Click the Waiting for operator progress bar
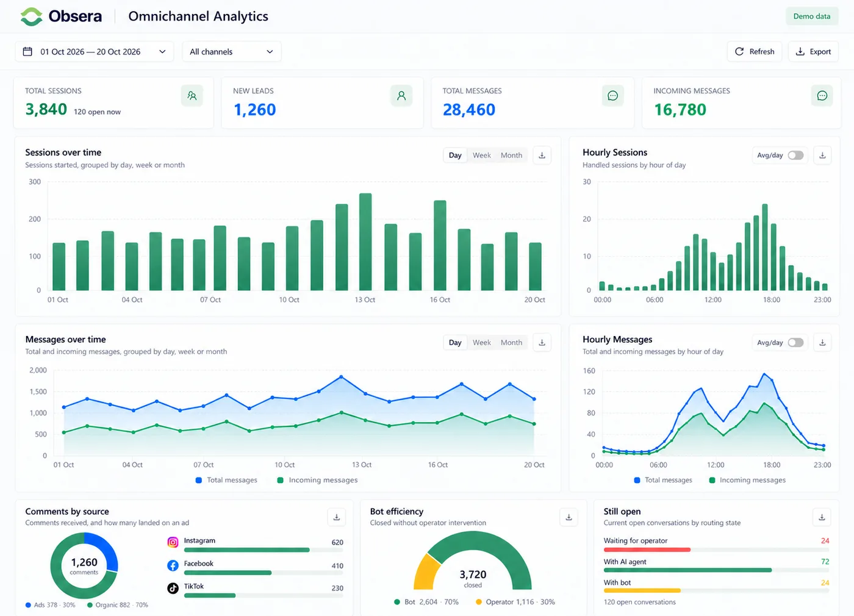The width and height of the screenshot is (854, 616). coord(716,550)
